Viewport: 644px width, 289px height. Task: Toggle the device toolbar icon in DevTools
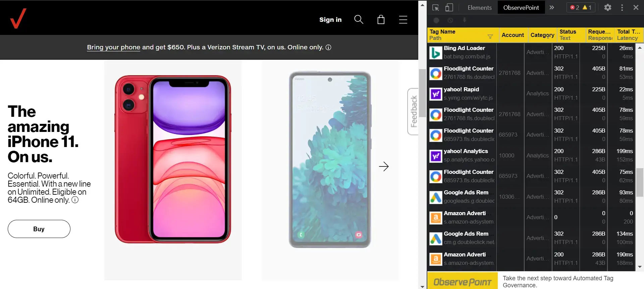pyautogui.click(x=449, y=8)
